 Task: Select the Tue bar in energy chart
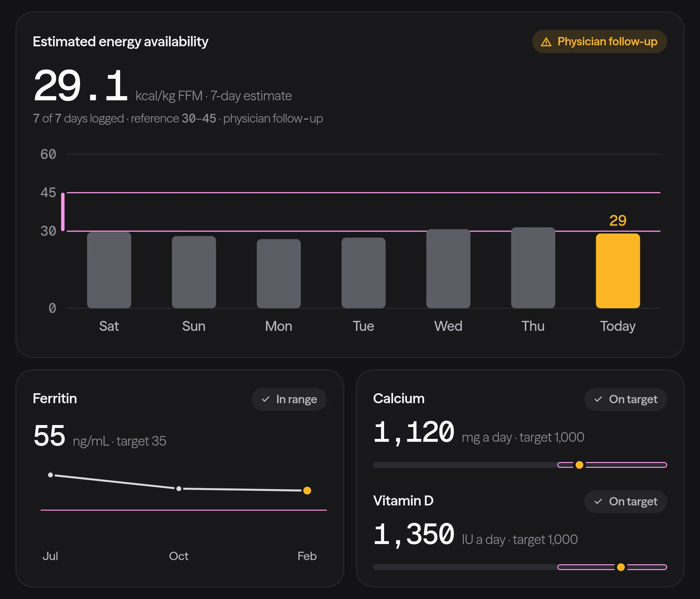pos(363,273)
